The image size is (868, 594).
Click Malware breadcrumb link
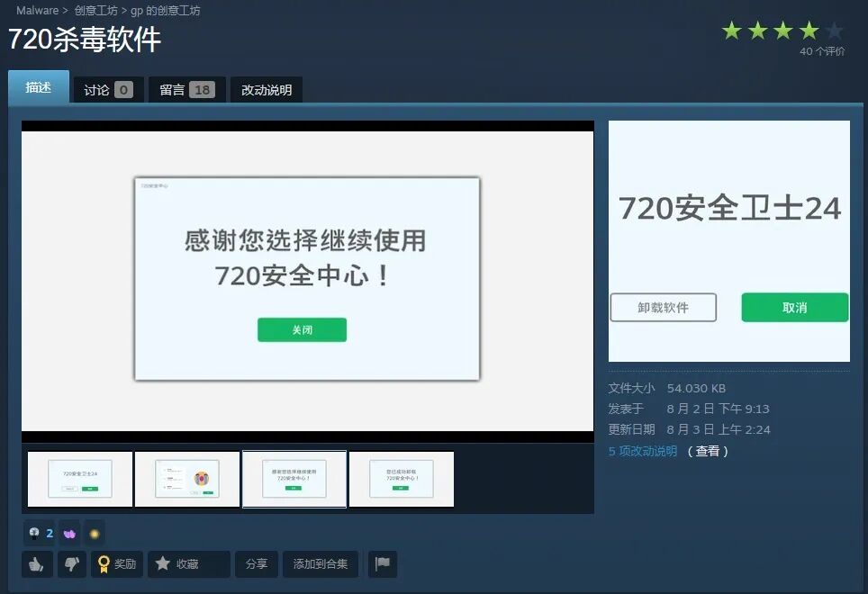(x=37, y=11)
